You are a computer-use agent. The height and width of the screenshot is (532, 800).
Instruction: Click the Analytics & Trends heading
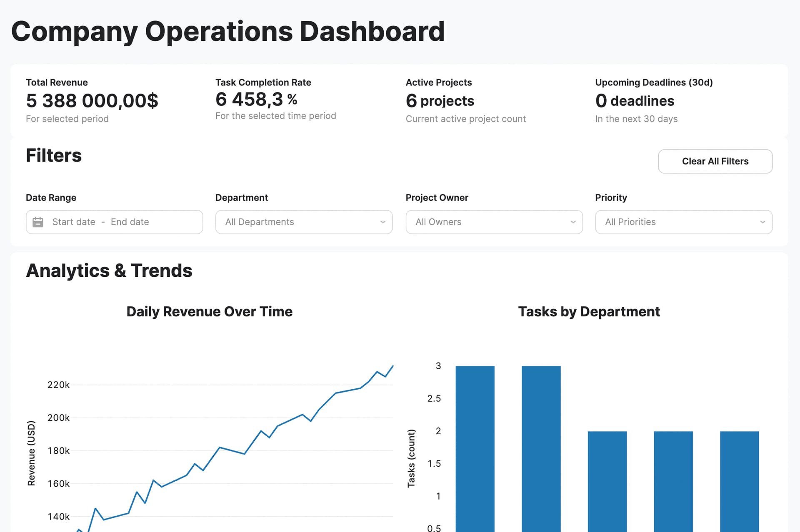click(x=109, y=271)
